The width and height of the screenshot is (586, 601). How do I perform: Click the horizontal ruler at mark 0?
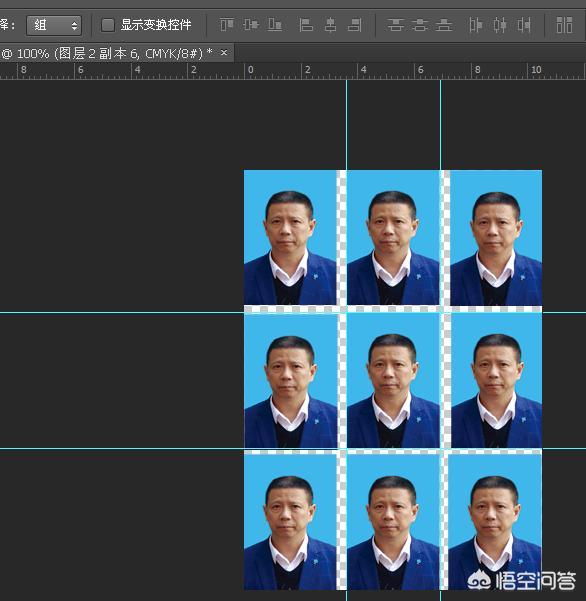250,70
